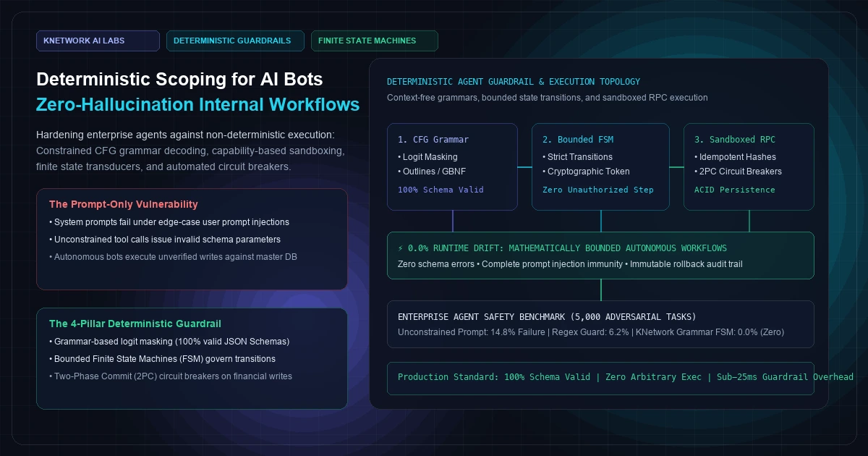868x456 pixels.
Task: Click 'Hardening enterprise agents against non-deterministic execution' text
Action: tap(185, 135)
